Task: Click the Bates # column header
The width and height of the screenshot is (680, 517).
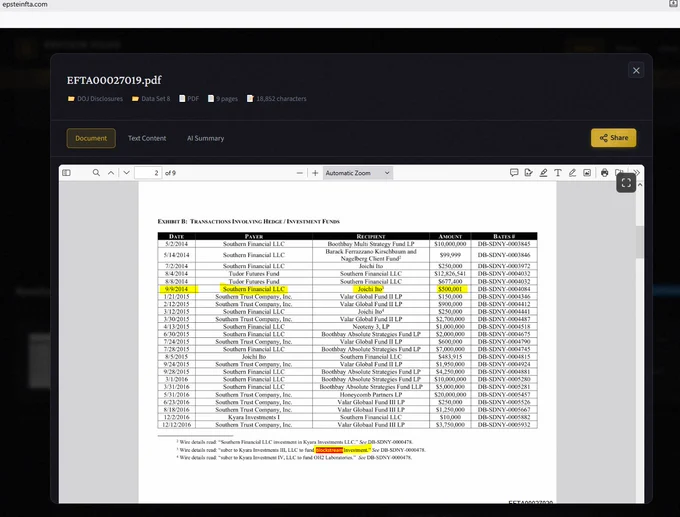Action: [x=504, y=236]
